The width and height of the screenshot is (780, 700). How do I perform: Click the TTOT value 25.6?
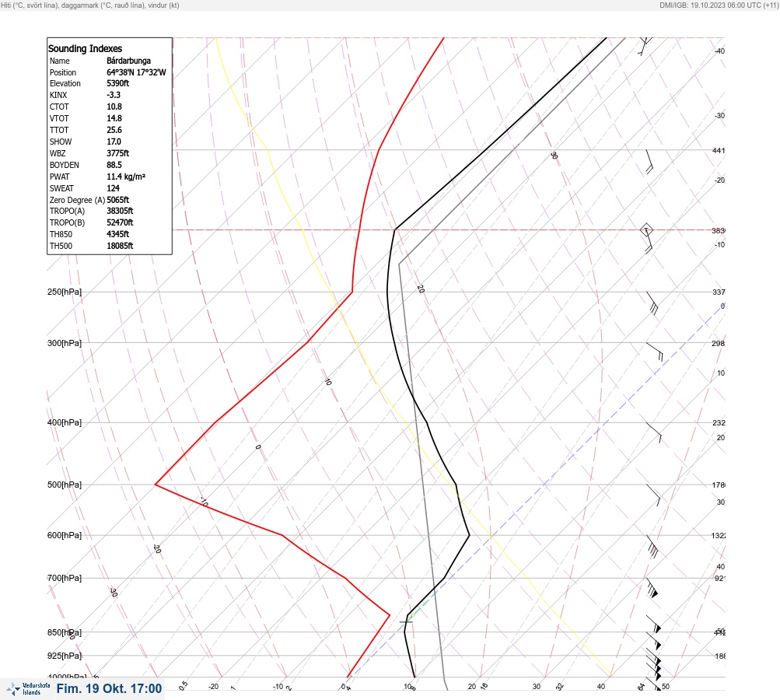114,130
